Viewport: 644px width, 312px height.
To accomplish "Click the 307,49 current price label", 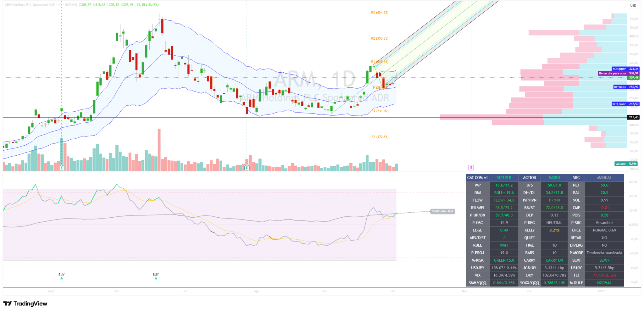I will (x=634, y=78).
